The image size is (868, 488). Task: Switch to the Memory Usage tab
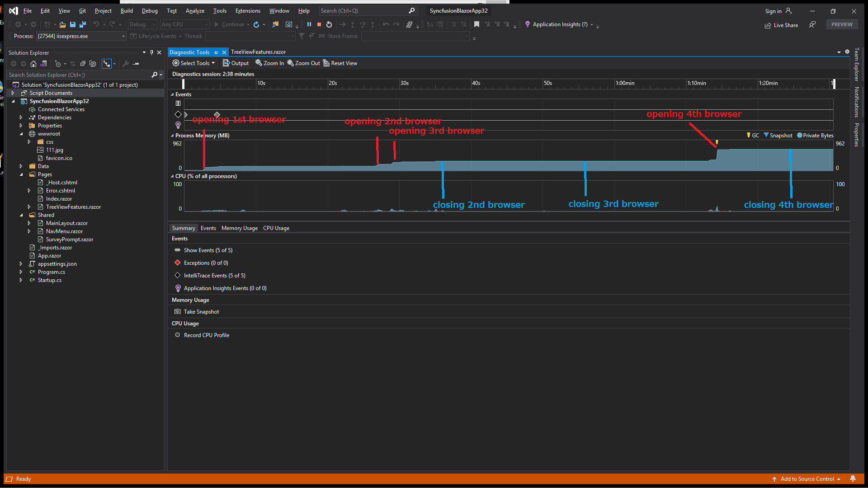239,228
